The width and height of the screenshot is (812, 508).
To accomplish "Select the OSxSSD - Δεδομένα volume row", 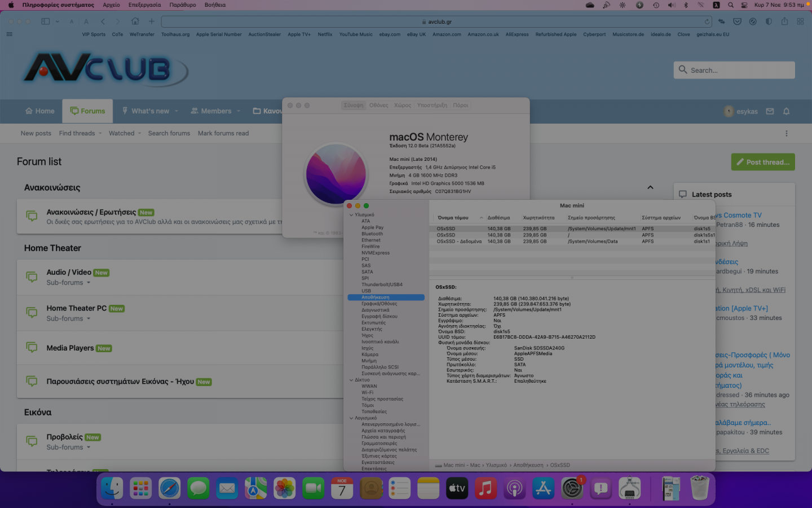I will point(572,242).
